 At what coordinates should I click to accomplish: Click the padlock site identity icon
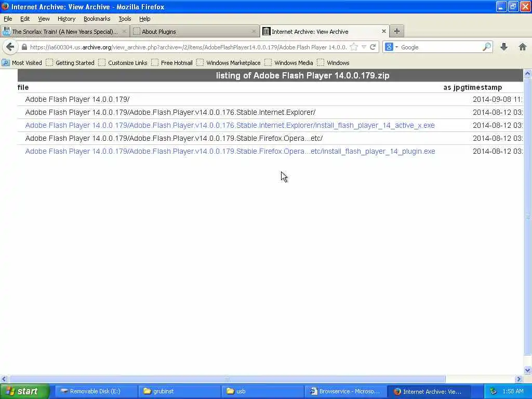point(24,47)
